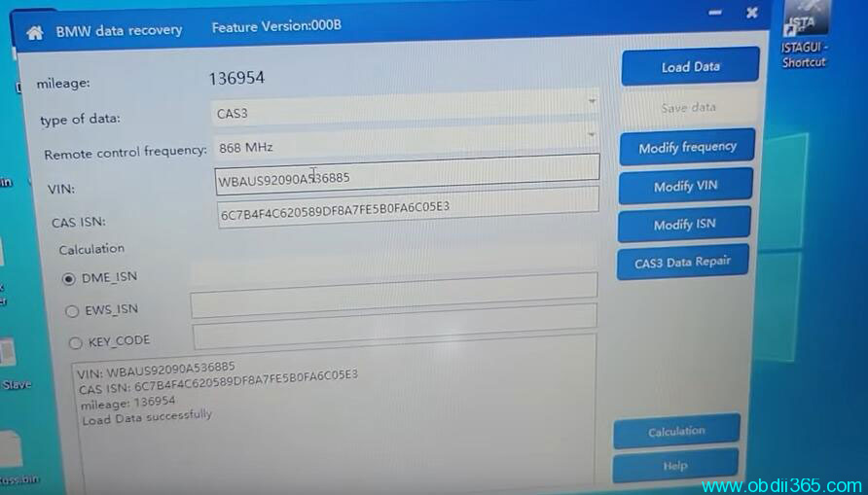Screen dimensions: 868x495
Task: Click the Load Data button
Action: [x=690, y=66]
